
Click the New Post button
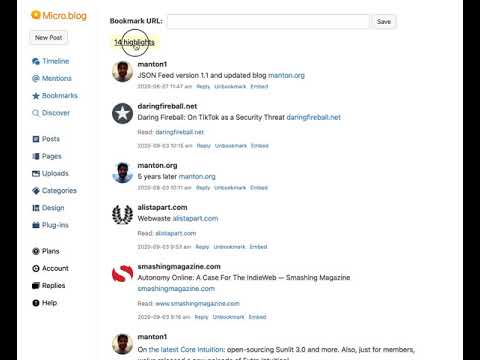(48, 38)
